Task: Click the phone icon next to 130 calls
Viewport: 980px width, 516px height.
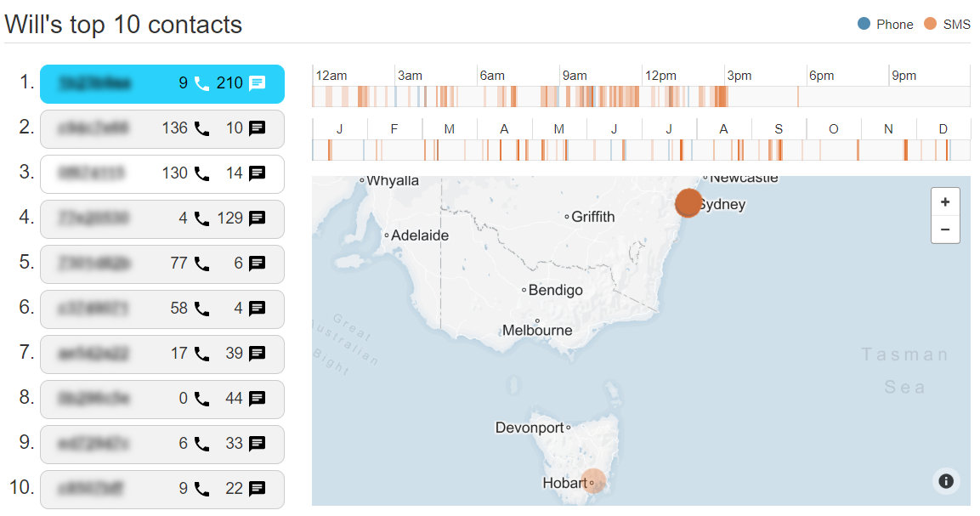Action: coord(201,173)
